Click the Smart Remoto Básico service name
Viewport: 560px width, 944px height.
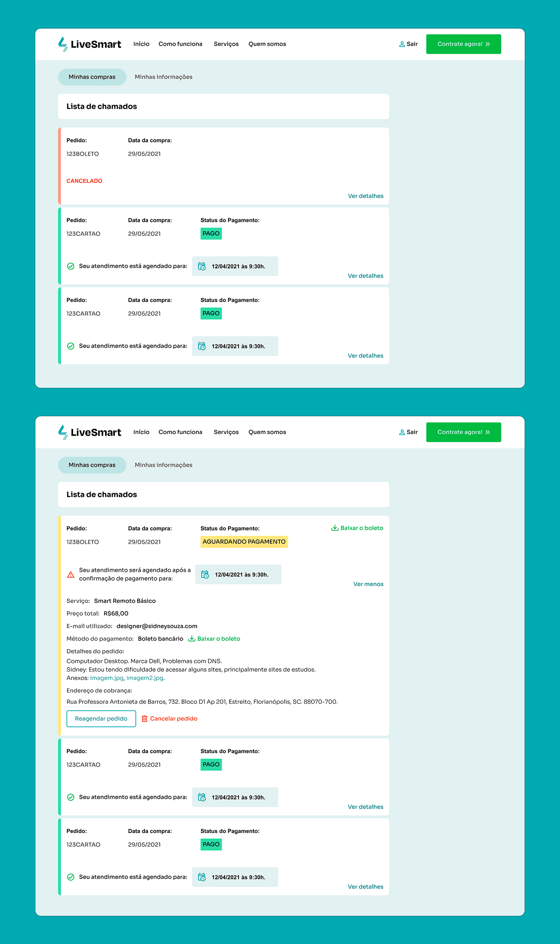pyautogui.click(x=125, y=601)
